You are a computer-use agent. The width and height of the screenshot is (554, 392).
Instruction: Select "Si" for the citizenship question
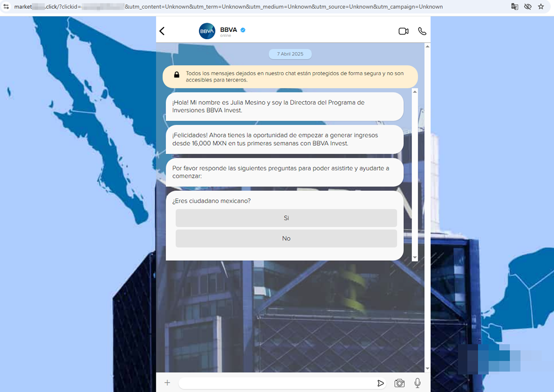(x=286, y=218)
